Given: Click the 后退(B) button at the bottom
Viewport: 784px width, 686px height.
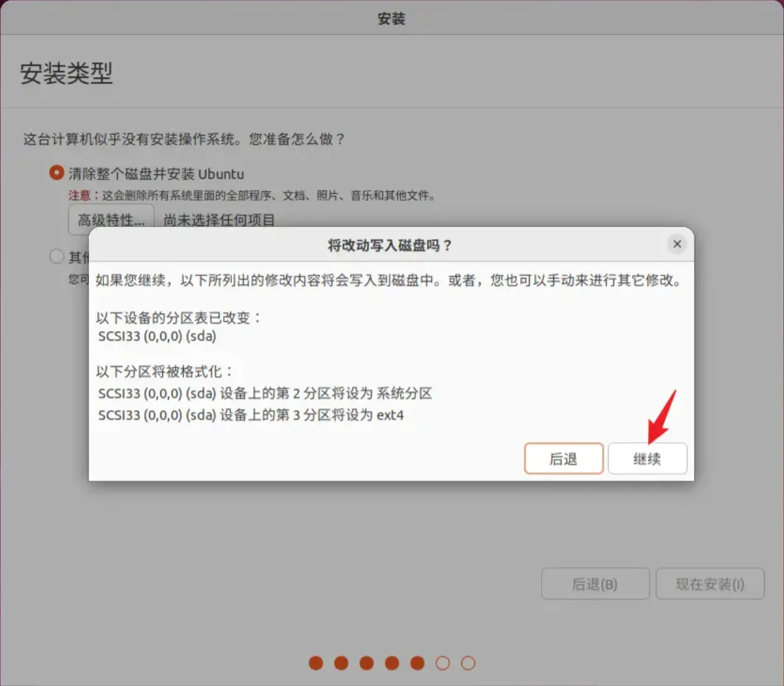Looking at the screenshot, I should 595,584.
